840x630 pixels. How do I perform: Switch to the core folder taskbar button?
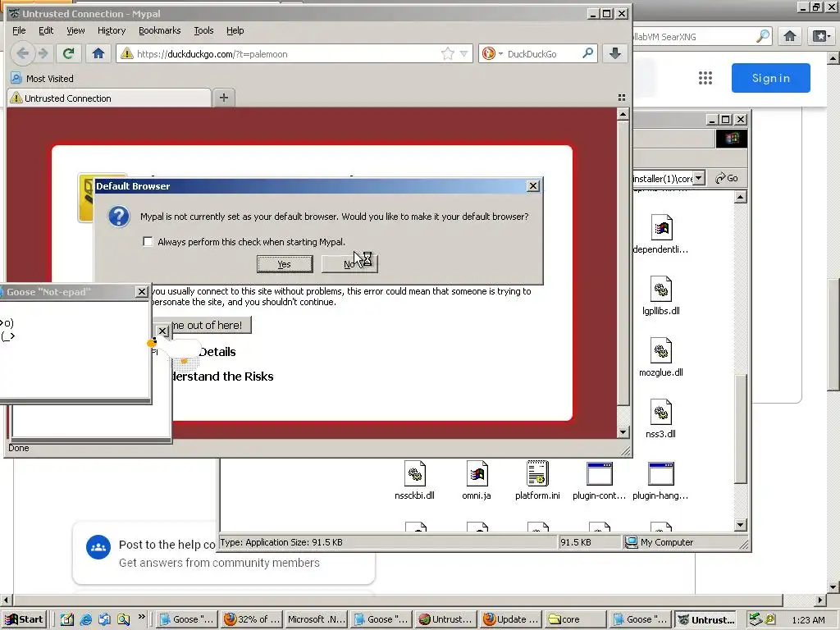[576, 619]
